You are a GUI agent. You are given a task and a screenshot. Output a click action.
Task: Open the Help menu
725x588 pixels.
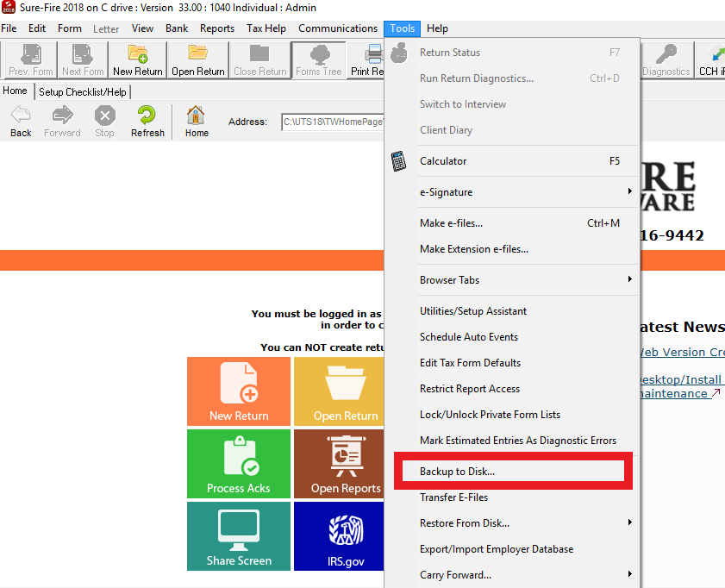(437, 28)
